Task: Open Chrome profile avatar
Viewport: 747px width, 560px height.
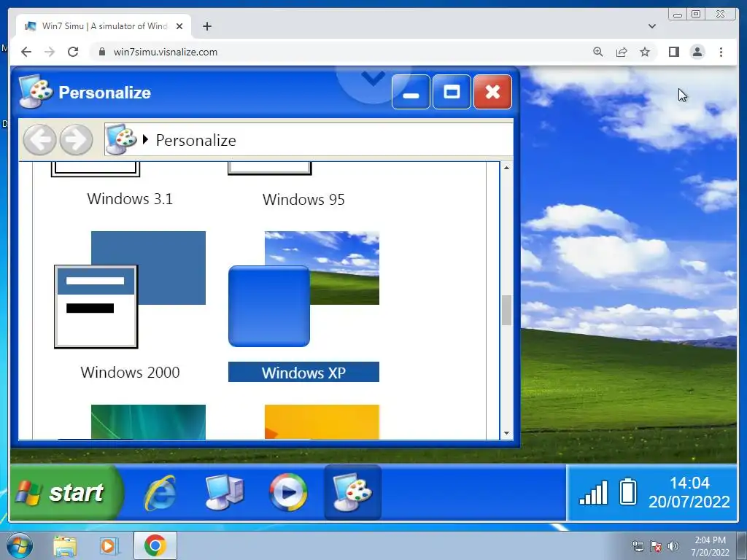Action: click(697, 52)
